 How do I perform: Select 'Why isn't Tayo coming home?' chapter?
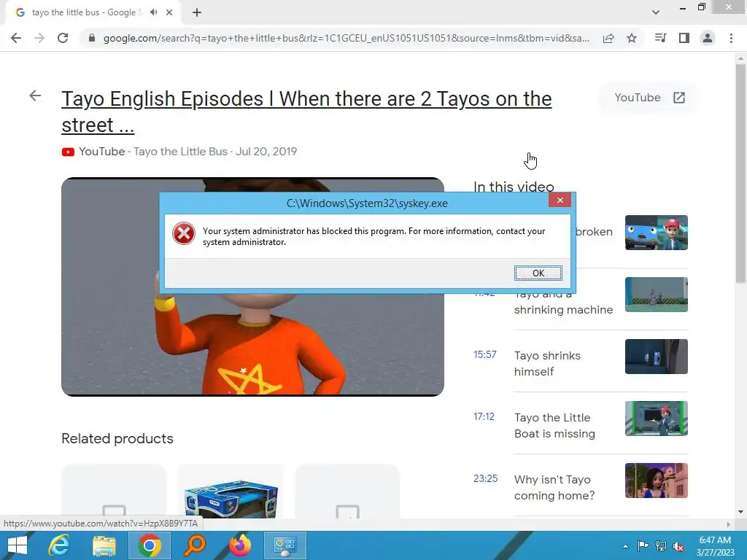click(554, 487)
